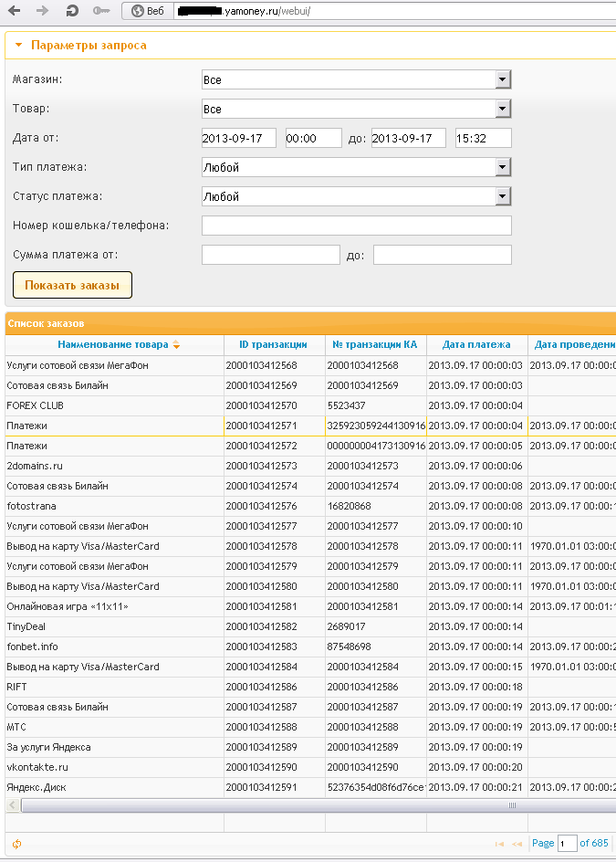Select the fotostrana row

pos(310,506)
